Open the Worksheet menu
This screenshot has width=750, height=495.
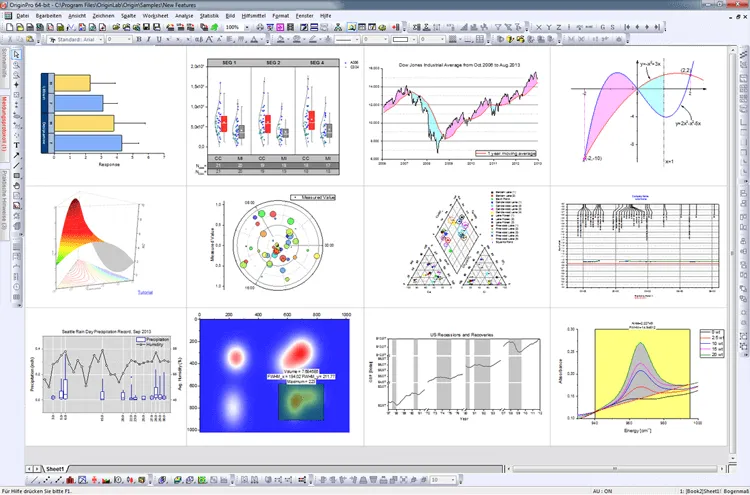tap(155, 16)
